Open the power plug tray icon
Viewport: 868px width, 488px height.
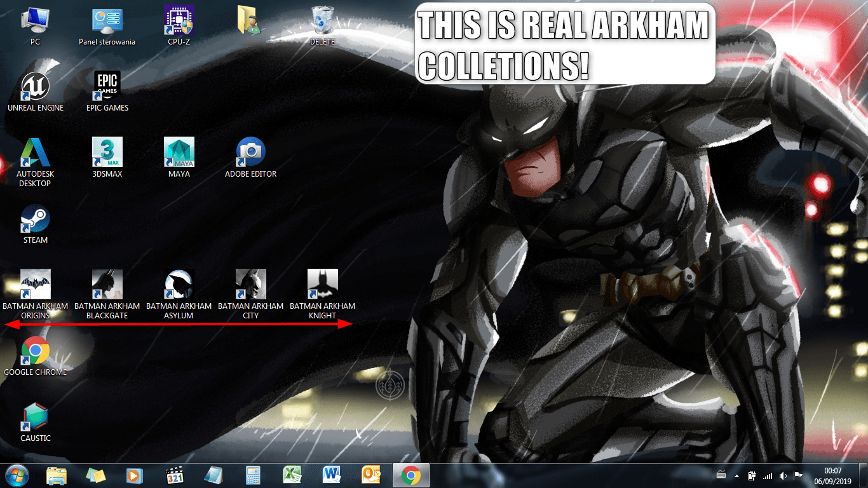point(752,475)
